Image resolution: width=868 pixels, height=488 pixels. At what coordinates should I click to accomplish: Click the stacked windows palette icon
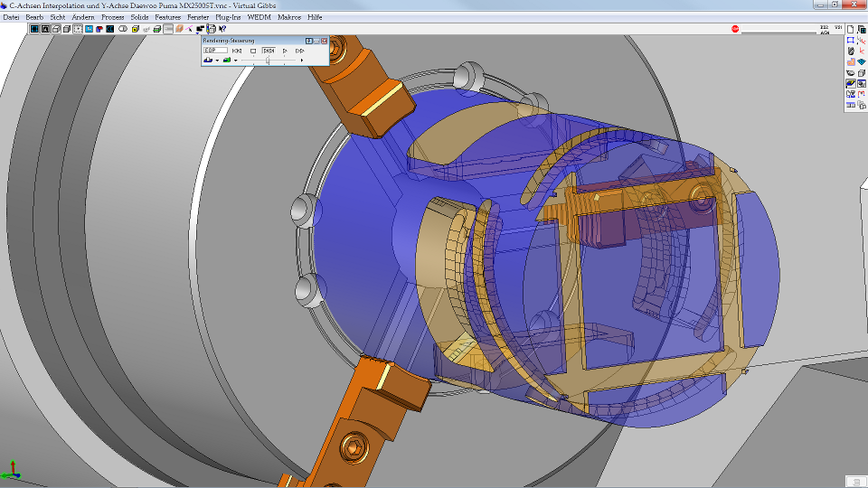point(862,29)
